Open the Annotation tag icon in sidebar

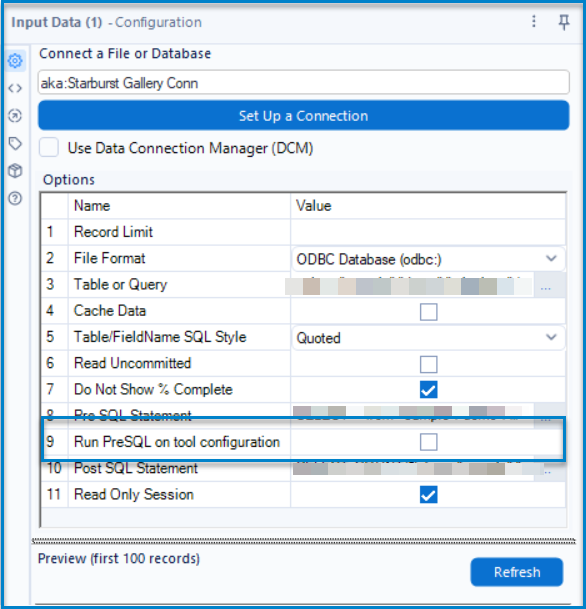[15, 143]
